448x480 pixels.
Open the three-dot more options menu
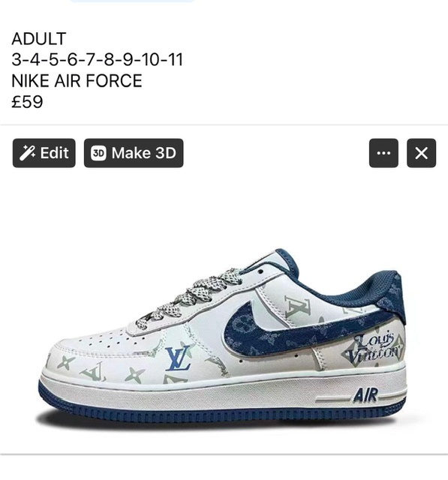[383, 153]
